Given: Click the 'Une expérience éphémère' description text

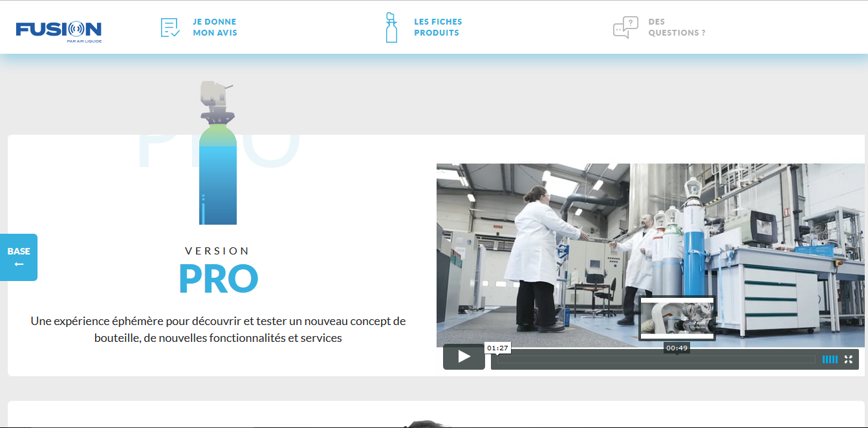Looking at the screenshot, I should 218,329.
